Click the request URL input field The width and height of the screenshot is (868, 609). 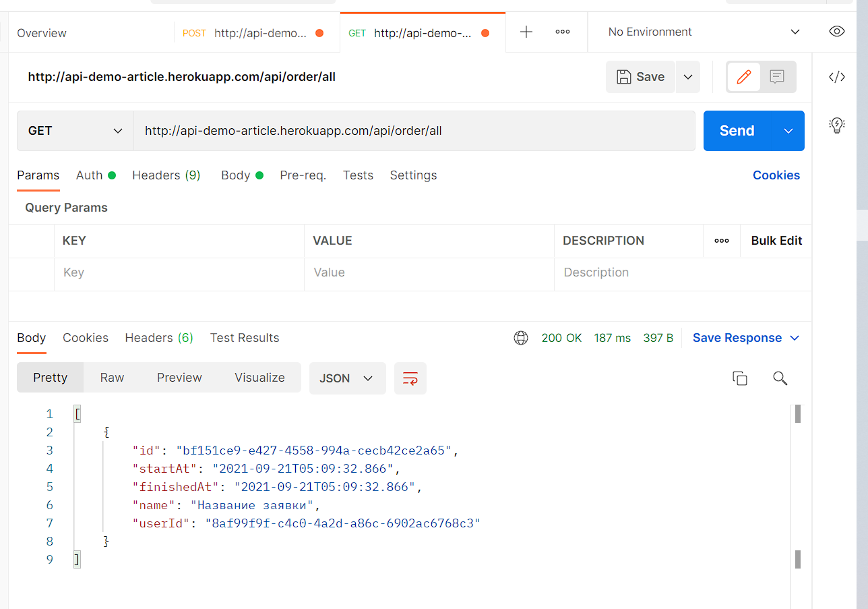pyautogui.click(x=414, y=131)
